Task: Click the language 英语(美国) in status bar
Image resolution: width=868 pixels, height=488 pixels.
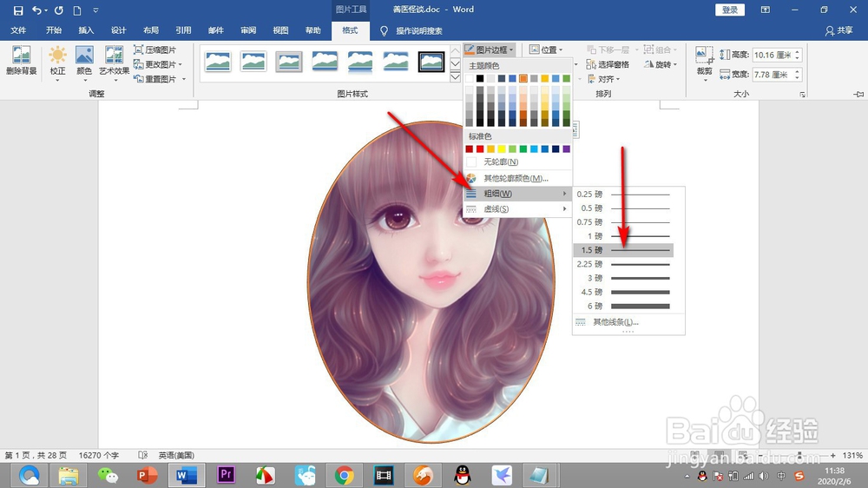Action: tap(176, 455)
